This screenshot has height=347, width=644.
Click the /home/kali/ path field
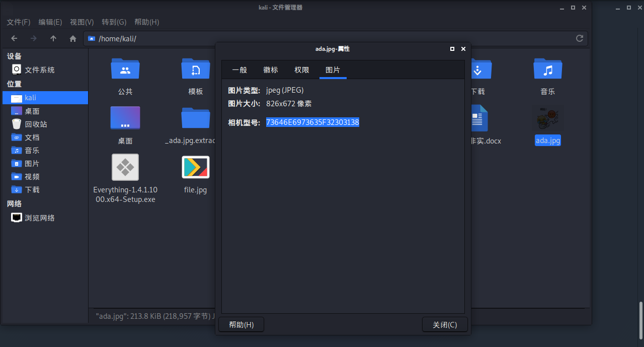pos(336,38)
